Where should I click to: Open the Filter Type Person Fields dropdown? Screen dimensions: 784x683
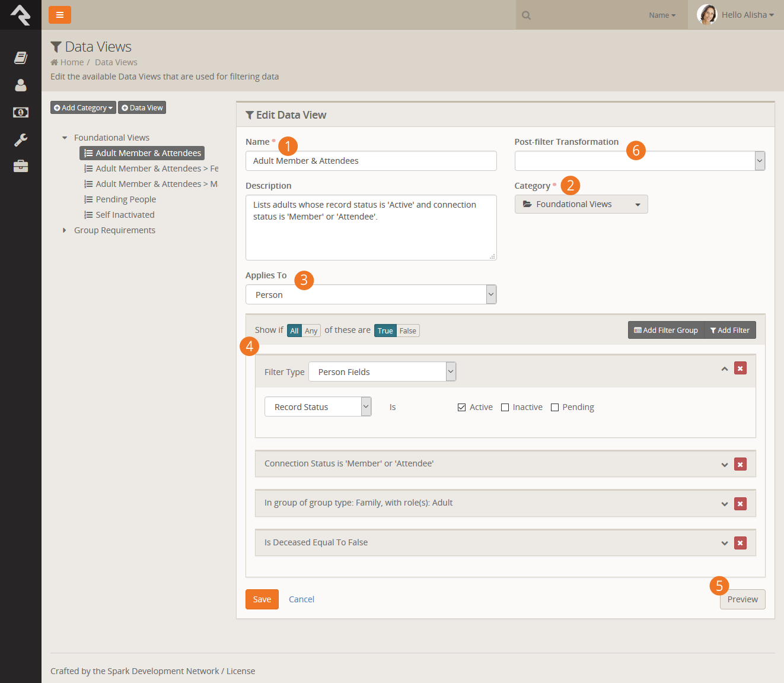[383, 371]
